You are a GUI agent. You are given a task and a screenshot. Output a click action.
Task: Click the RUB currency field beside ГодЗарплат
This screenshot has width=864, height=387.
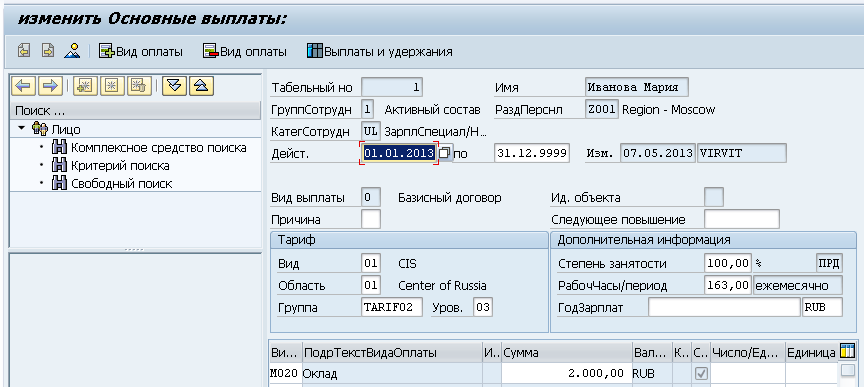tap(822, 308)
